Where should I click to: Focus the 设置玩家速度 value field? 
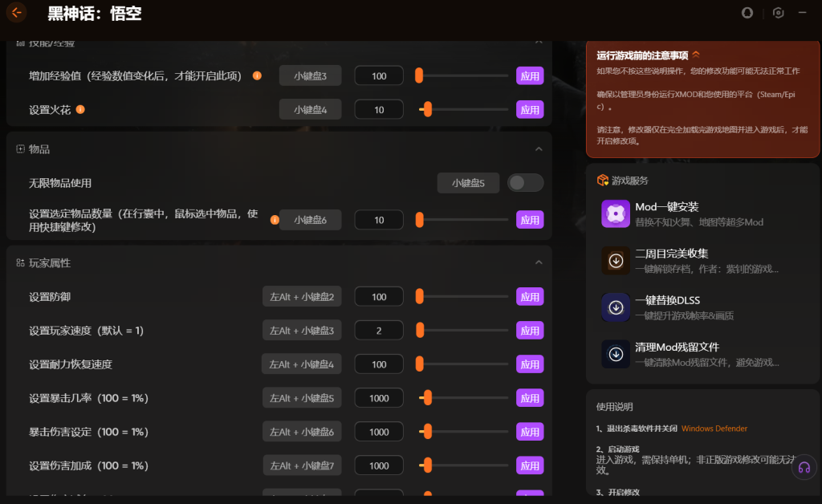(x=379, y=331)
